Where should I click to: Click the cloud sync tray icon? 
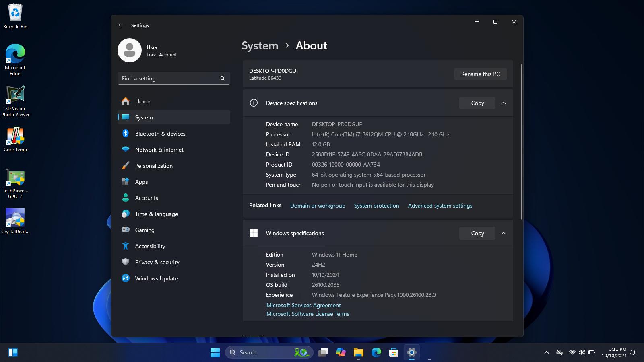(559, 352)
